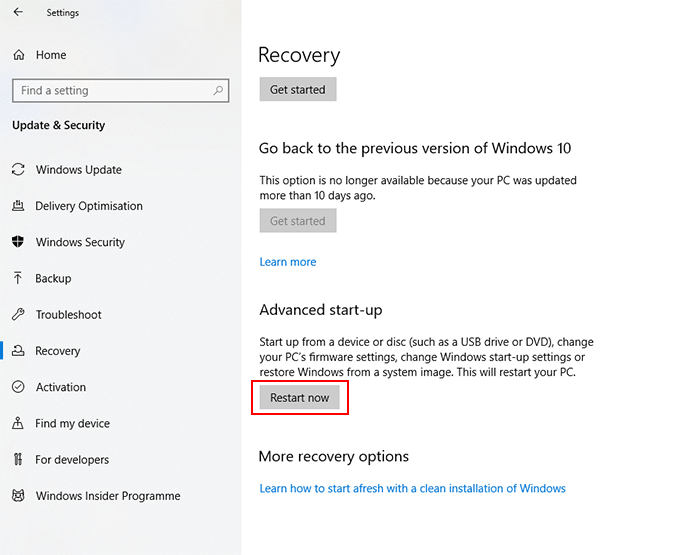
Task: Click the Activation checkmark circle icon
Action: click(18, 387)
